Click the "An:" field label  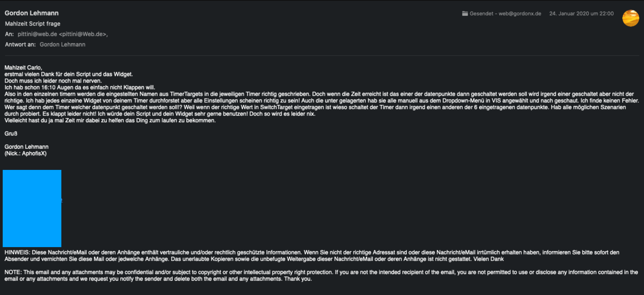pyautogui.click(x=9, y=34)
